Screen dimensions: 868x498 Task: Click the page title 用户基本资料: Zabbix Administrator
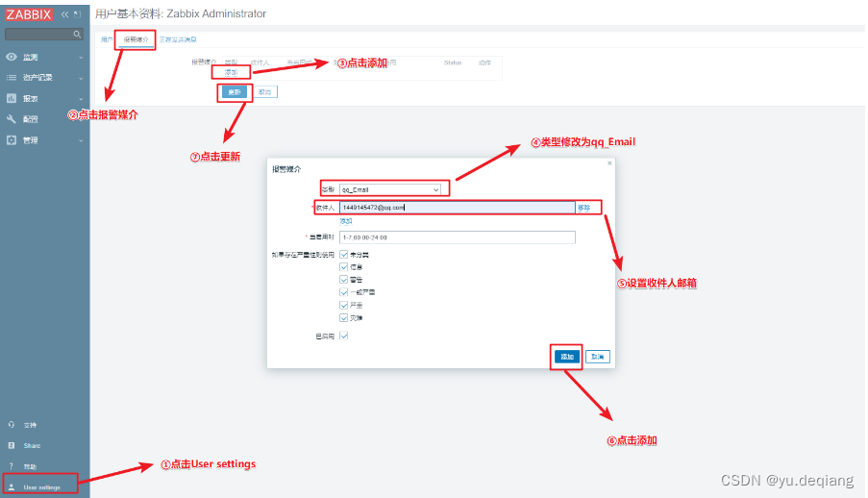pyautogui.click(x=181, y=13)
